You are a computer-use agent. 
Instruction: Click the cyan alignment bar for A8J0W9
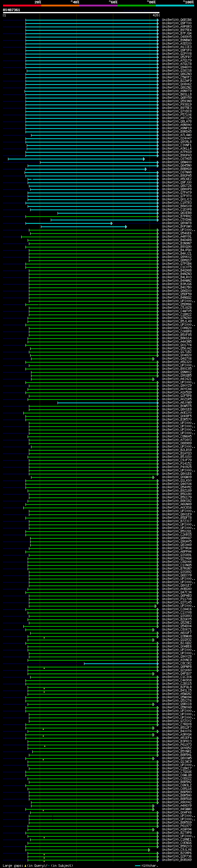point(108,403)
